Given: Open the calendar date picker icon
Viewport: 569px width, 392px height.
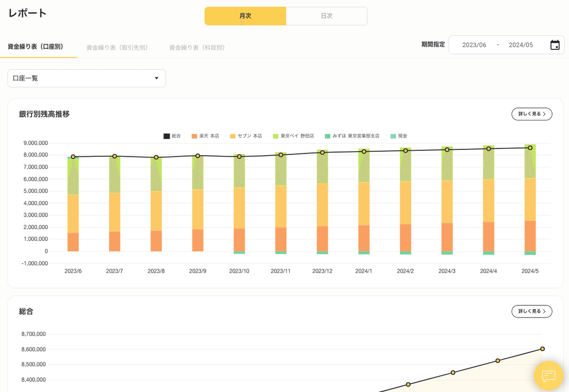Looking at the screenshot, I should pyautogui.click(x=555, y=45).
